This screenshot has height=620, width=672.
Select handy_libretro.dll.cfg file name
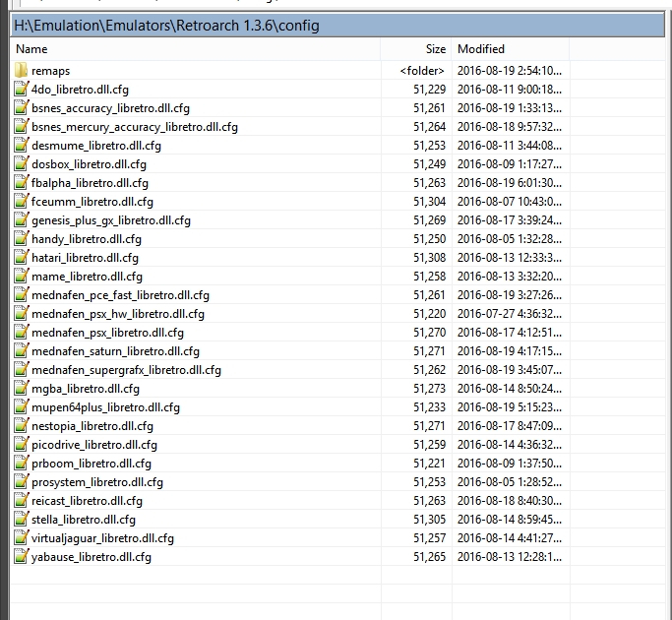click(87, 239)
